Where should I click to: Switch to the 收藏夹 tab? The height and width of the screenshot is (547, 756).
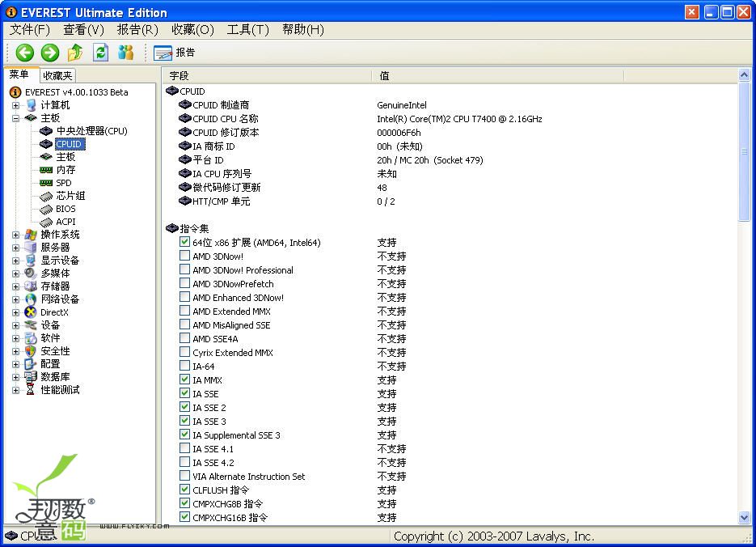(x=57, y=75)
